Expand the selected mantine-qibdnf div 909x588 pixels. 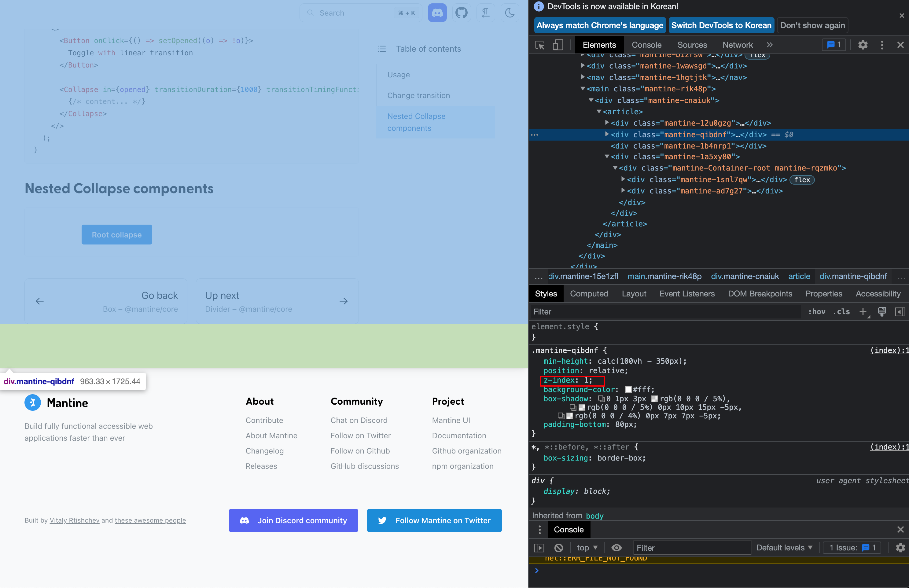click(607, 134)
